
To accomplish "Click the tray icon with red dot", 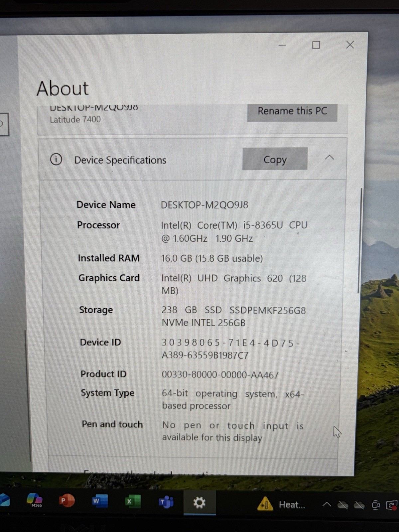I will click(x=391, y=506).
